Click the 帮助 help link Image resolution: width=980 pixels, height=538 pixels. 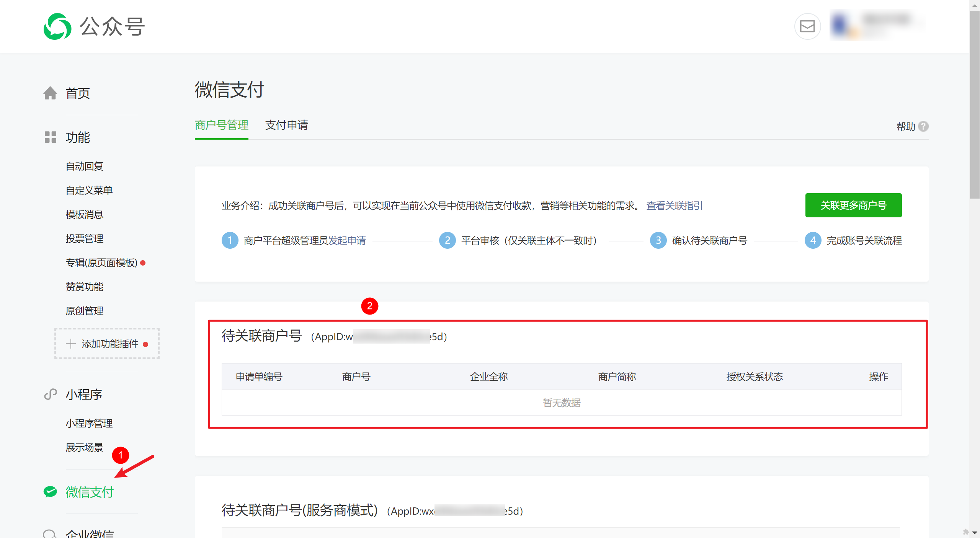pyautogui.click(x=906, y=126)
